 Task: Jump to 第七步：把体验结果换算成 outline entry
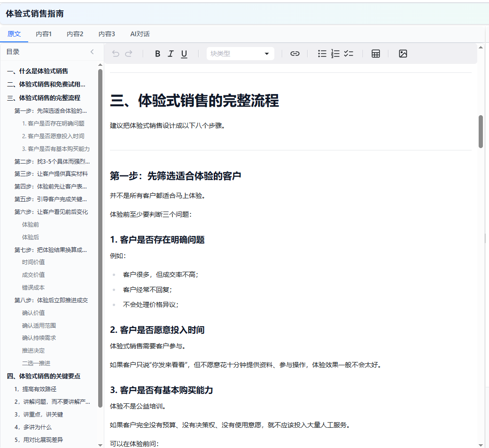pyautogui.click(x=51, y=250)
